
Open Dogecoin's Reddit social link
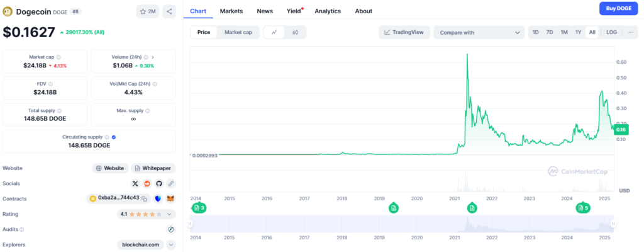point(147,183)
